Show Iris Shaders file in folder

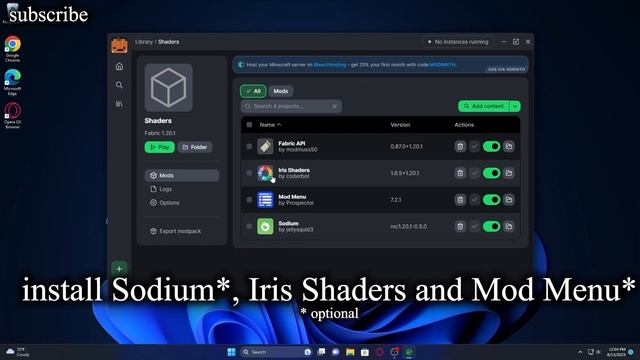[x=509, y=173]
